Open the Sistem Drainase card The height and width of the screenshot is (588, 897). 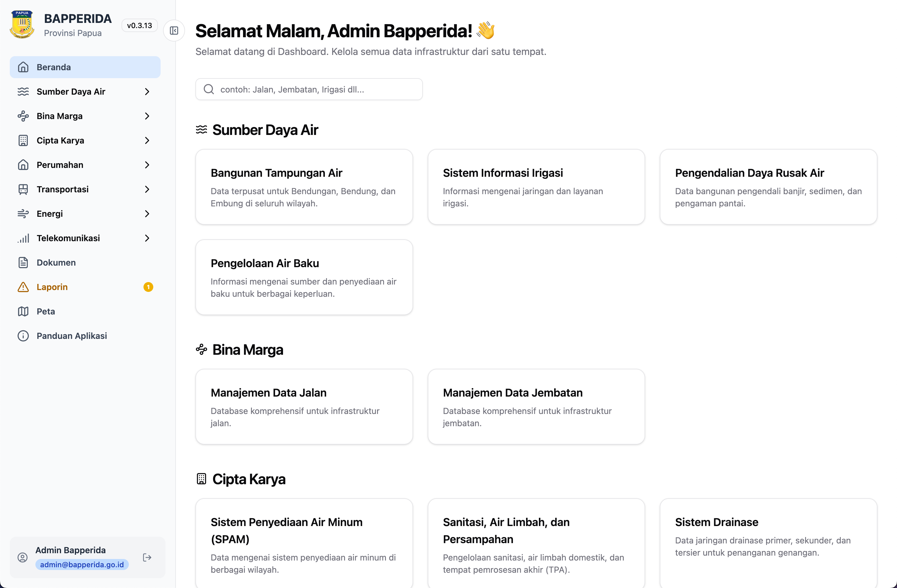pyautogui.click(x=768, y=543)
